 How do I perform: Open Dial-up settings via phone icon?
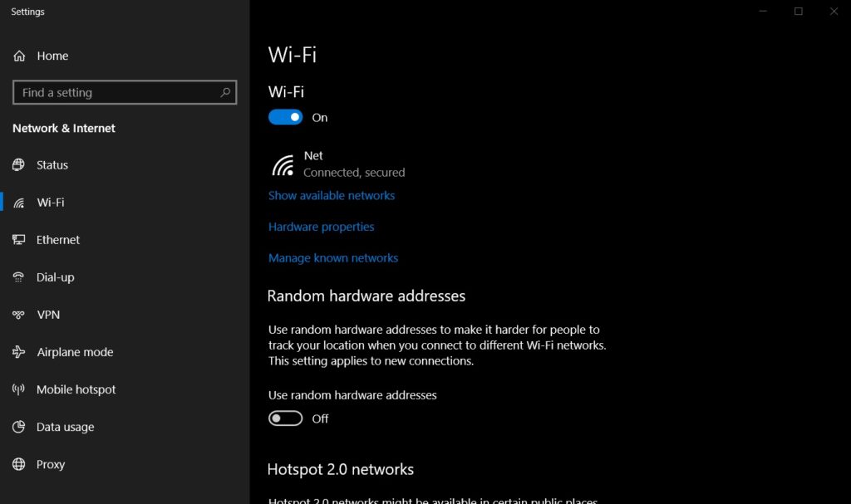[x=18, y=276]
